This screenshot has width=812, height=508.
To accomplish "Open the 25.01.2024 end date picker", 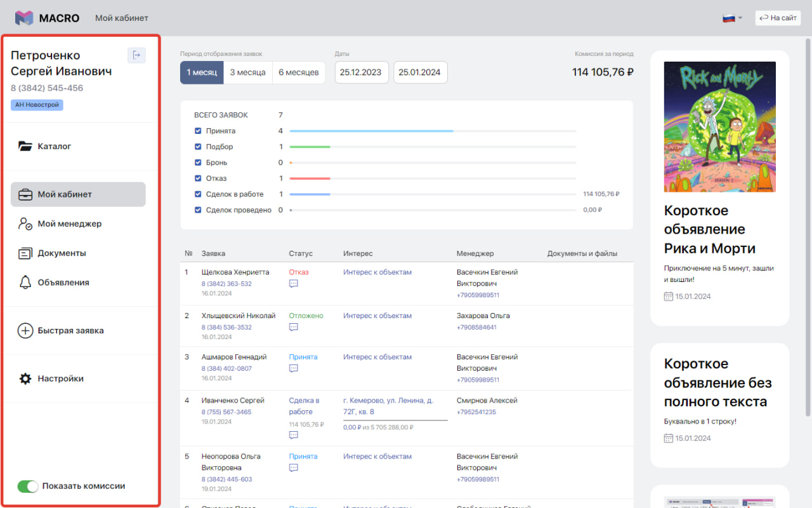I will click(420, 72).
